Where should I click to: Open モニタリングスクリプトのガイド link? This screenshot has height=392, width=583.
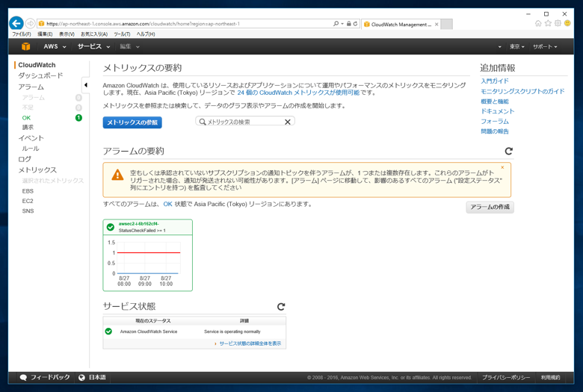pos(522,91)
